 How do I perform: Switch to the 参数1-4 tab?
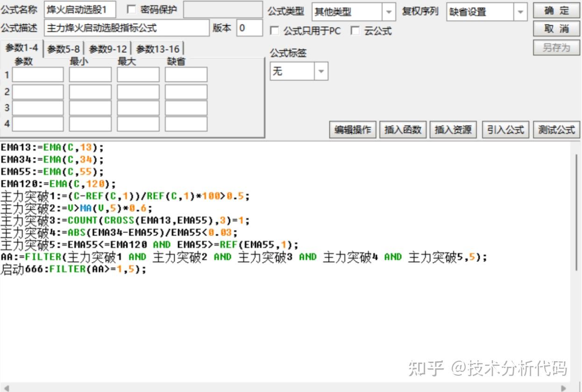click(22, 49)
